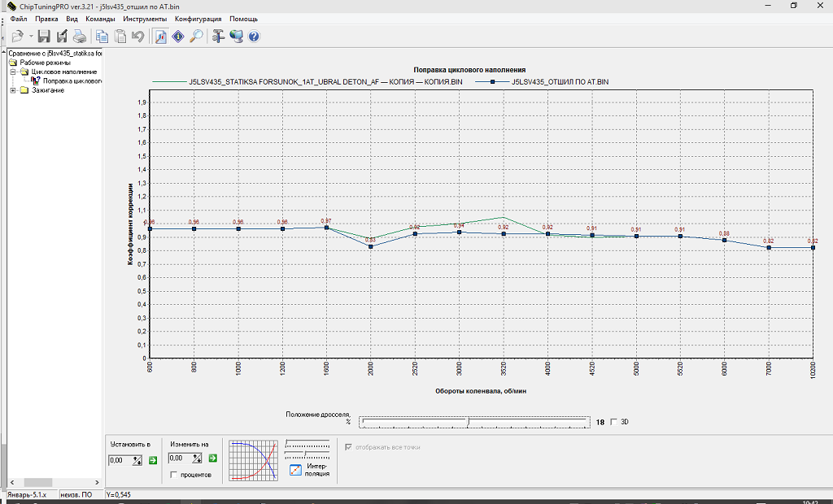Open the 'Конфигурация' menu
Screen dimensions: 833x504
tap(198, 18)
